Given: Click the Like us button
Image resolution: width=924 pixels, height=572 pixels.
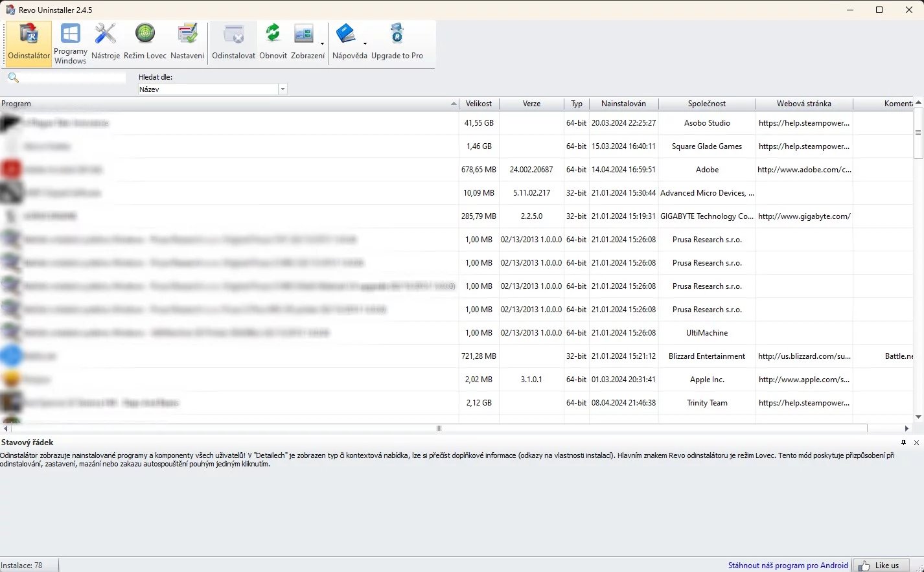Looking at the screenshot, I should tap(881, 566).
